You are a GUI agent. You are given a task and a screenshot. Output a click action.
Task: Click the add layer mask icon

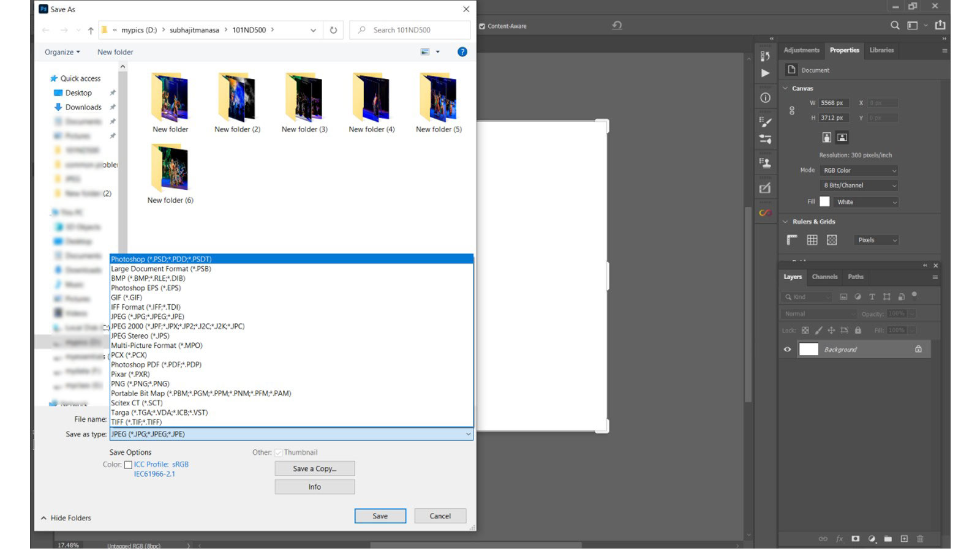(855, 539)
